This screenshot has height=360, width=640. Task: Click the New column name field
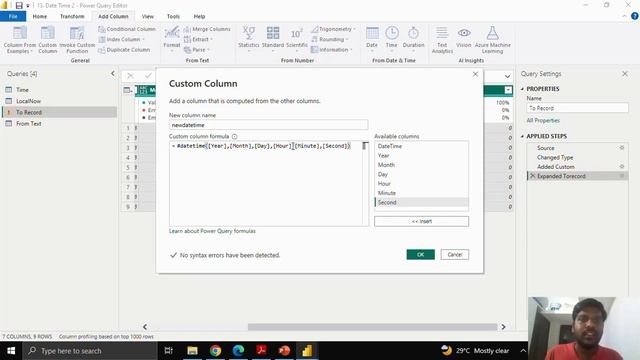click(x=268, y=125)
